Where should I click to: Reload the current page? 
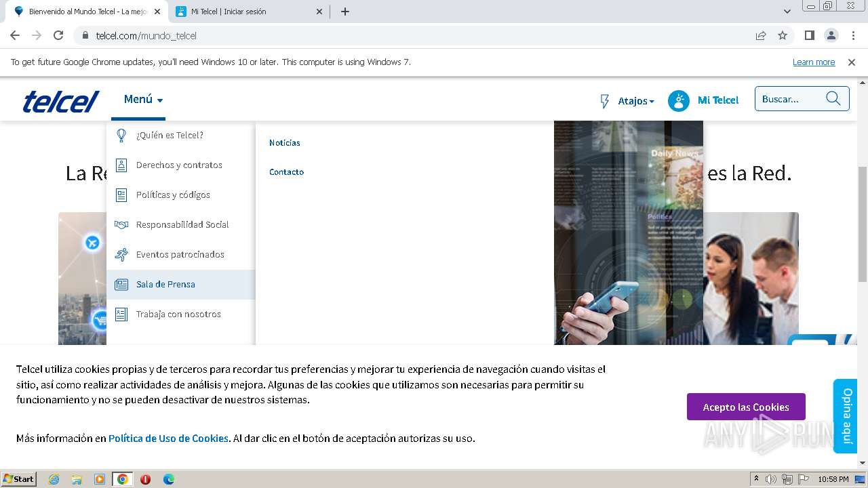click(x=58, y=35)
